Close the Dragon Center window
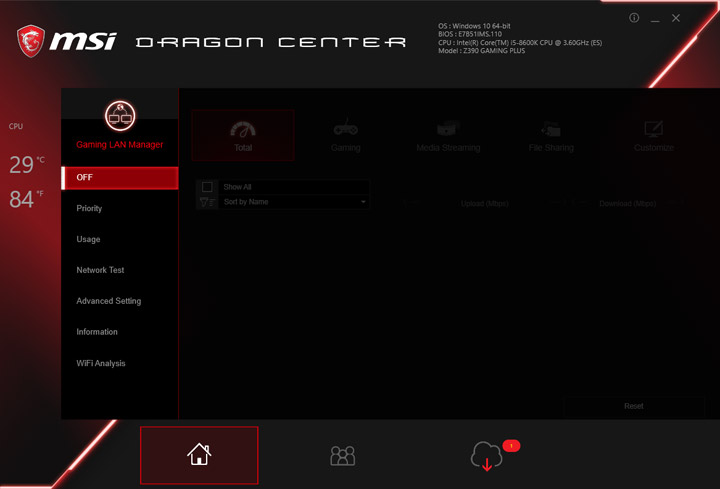720x489 pixels. [x=676, y=18]
